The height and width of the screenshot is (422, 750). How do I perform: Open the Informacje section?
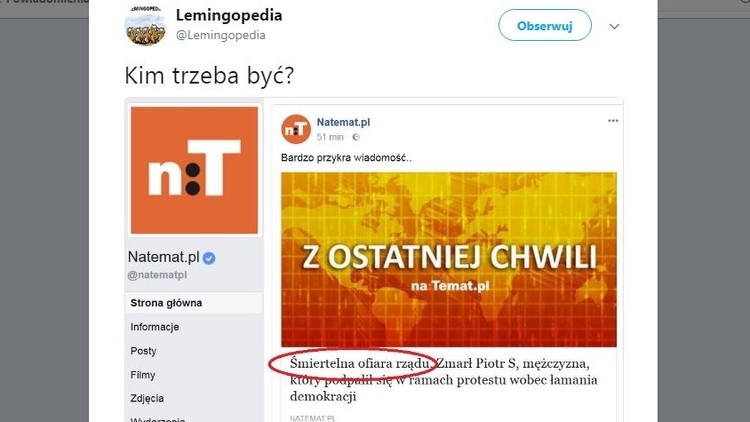[157, 327]
